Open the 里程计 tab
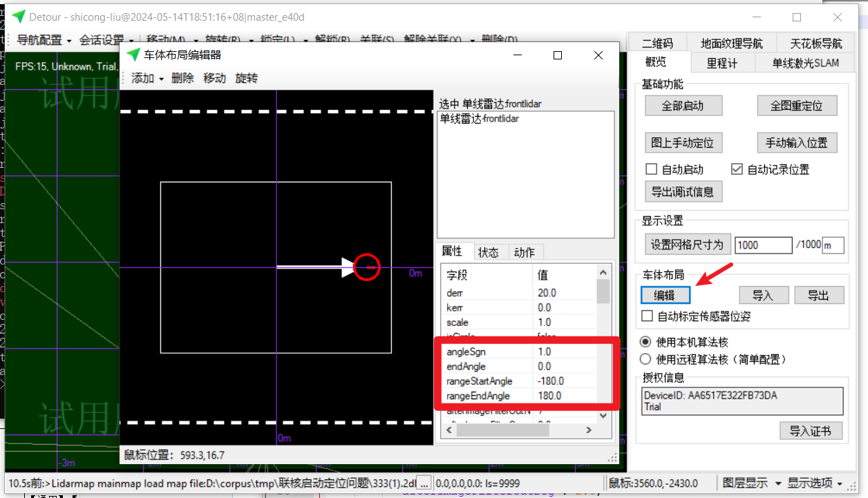The height and width of the screenshot is (498, 868). [x=721, y=63]
